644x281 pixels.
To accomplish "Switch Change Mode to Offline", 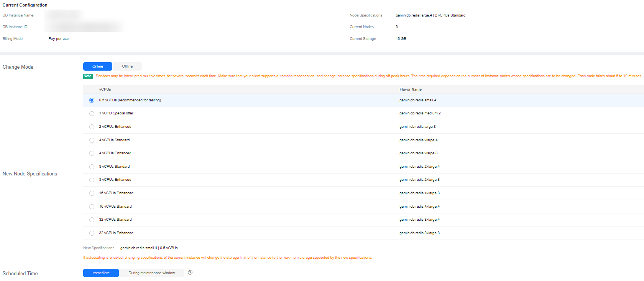I will pos(127,66).
